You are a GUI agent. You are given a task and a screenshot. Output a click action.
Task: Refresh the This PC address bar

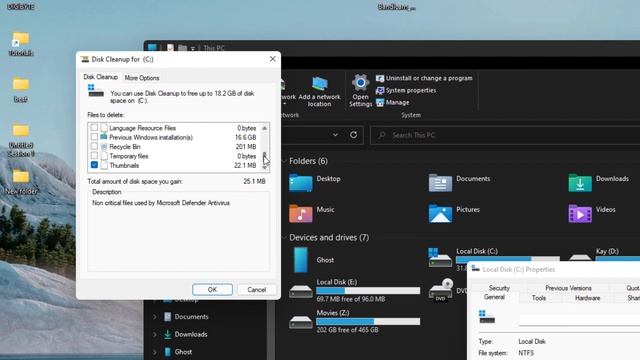pyautogui.click(x=353, y=135)
